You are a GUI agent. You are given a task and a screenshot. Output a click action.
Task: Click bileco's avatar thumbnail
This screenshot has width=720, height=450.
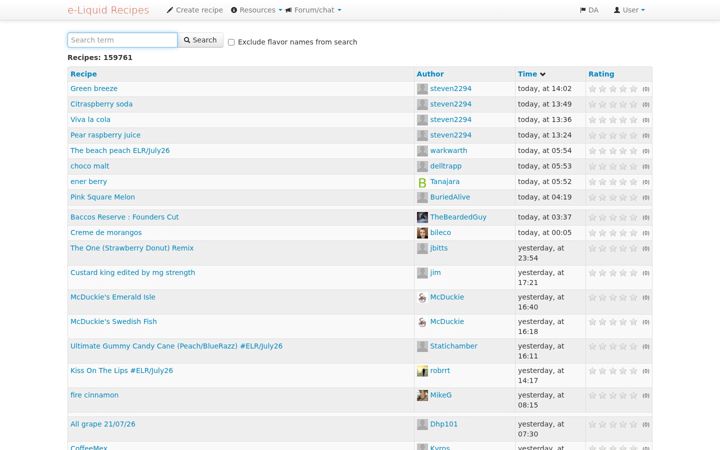[422, 233]
